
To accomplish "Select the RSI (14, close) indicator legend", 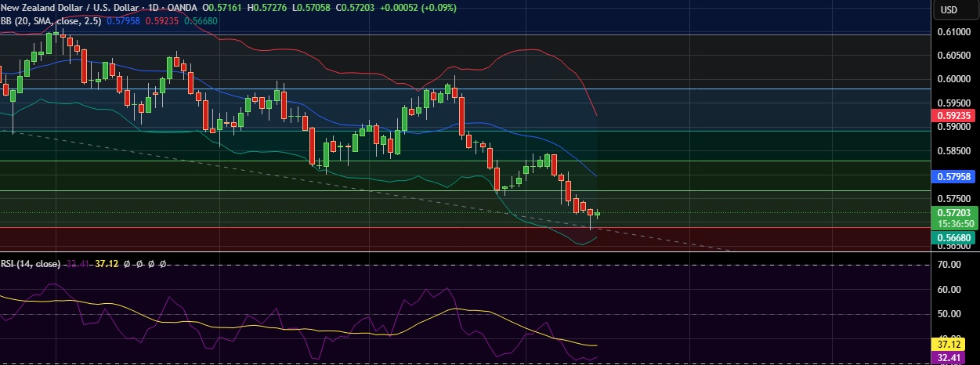I will tap(31, 265).
